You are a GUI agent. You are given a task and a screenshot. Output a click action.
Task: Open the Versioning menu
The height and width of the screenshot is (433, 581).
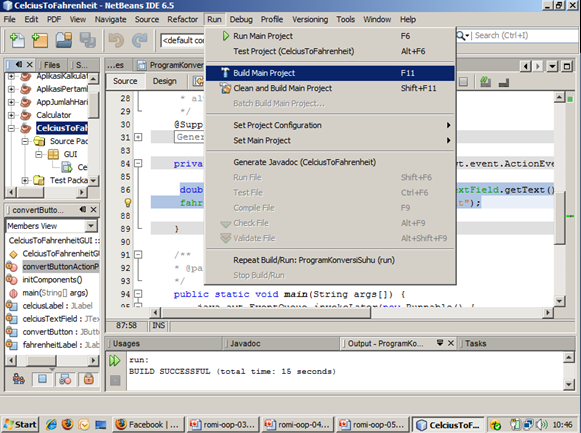pyautogui.click(x=310, y=19)
